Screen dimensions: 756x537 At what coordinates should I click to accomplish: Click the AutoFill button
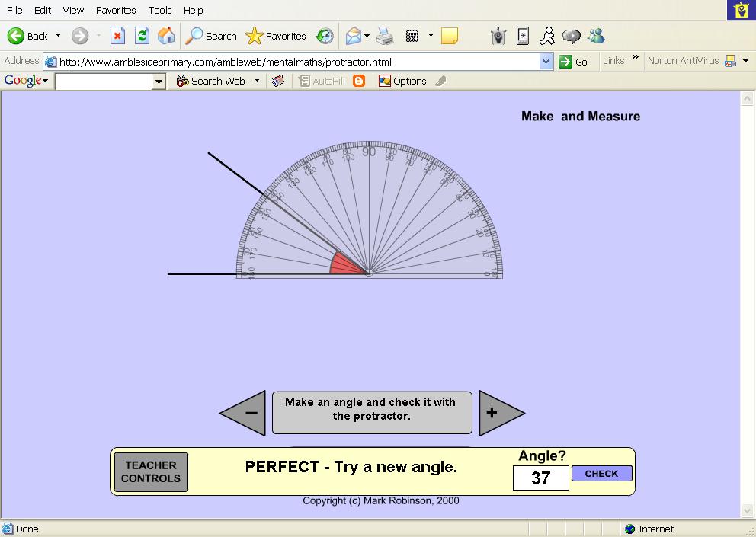[322, 81]
